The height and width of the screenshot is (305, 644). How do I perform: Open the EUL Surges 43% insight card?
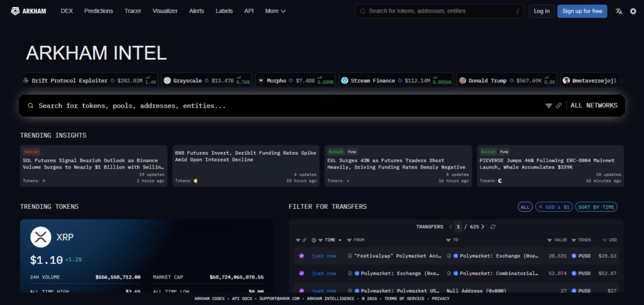point(398,166)
